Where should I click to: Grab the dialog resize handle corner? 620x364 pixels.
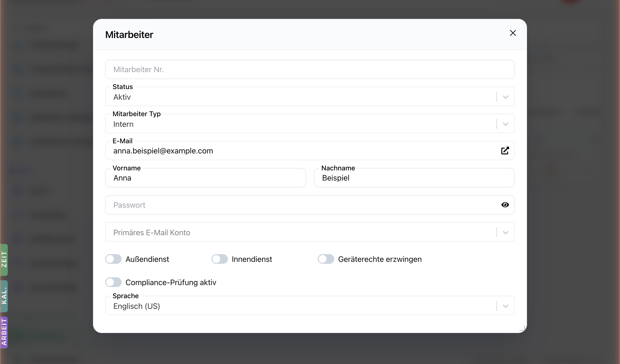pos(522,328)
